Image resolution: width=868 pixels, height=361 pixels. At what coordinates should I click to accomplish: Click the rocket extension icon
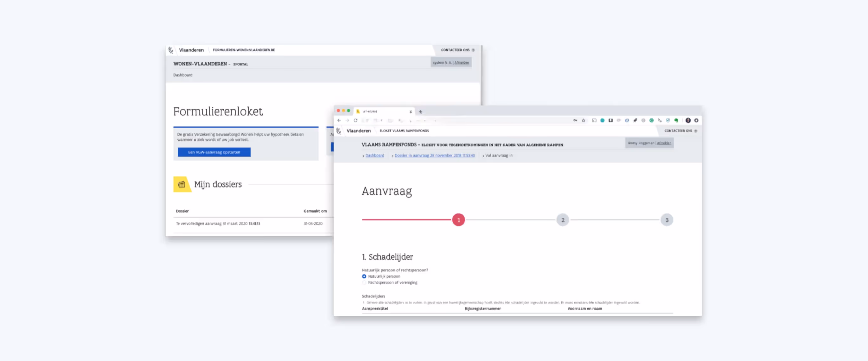[635, 120]
